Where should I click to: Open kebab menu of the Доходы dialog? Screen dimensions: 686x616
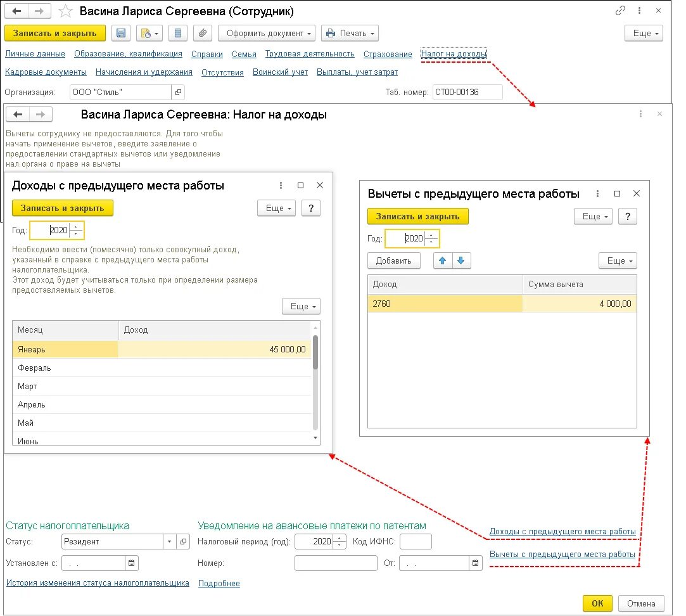[281, 185]
